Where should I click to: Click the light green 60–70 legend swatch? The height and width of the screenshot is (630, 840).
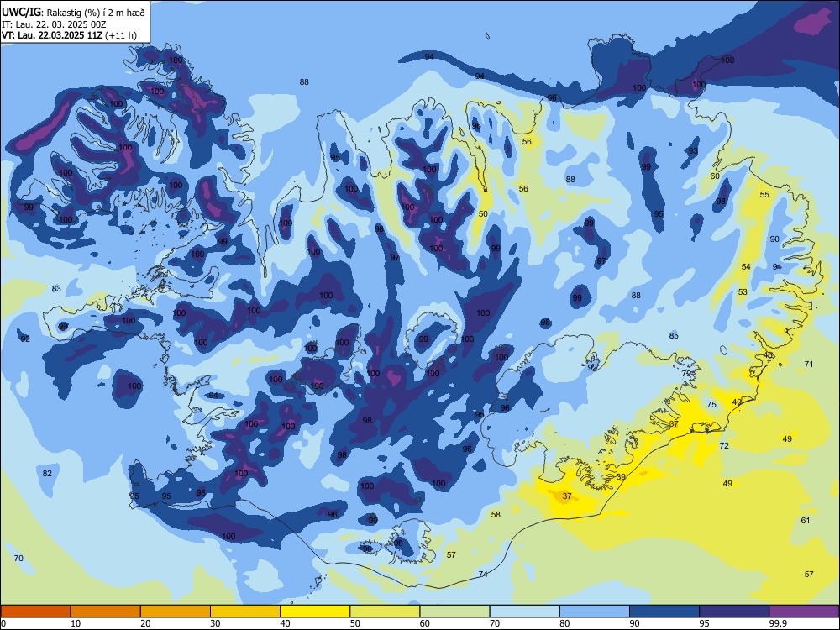coord(454,612)
